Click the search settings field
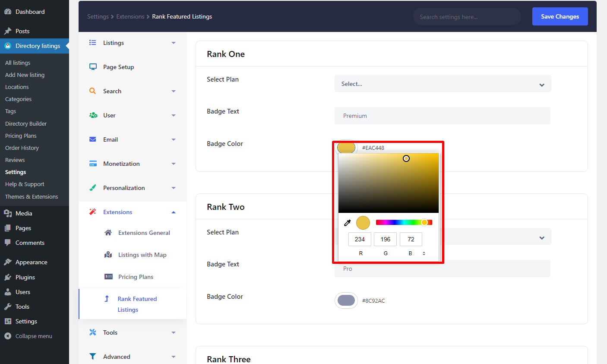 click(467, 16)
